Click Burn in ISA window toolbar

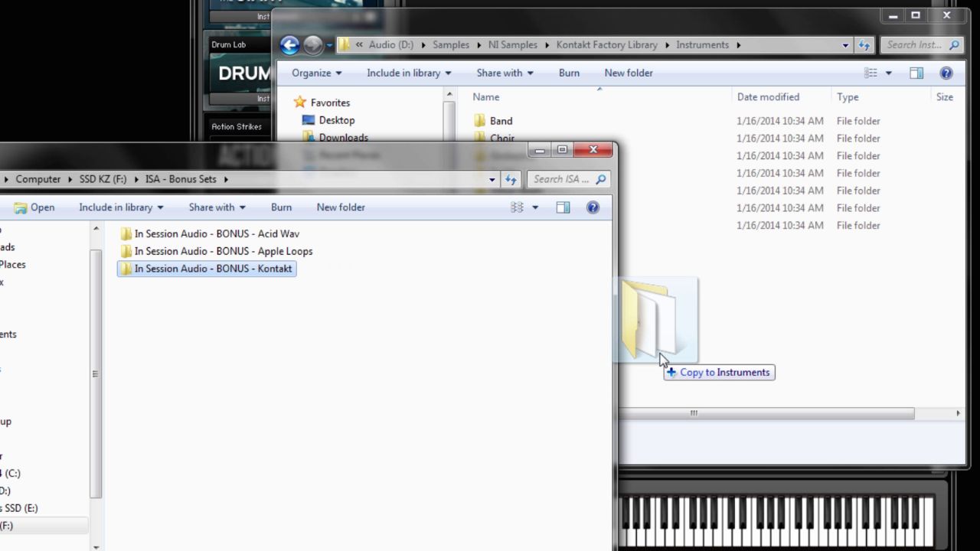coord(281,207)
